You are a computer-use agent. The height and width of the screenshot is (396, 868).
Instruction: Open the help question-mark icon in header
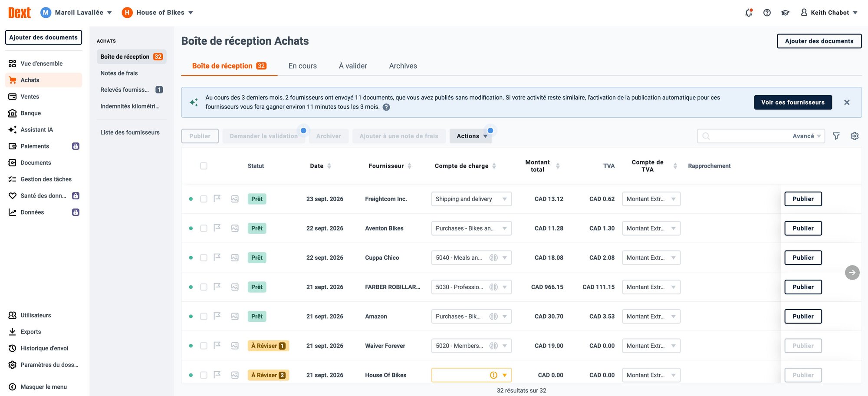click(x=767, y=13)
